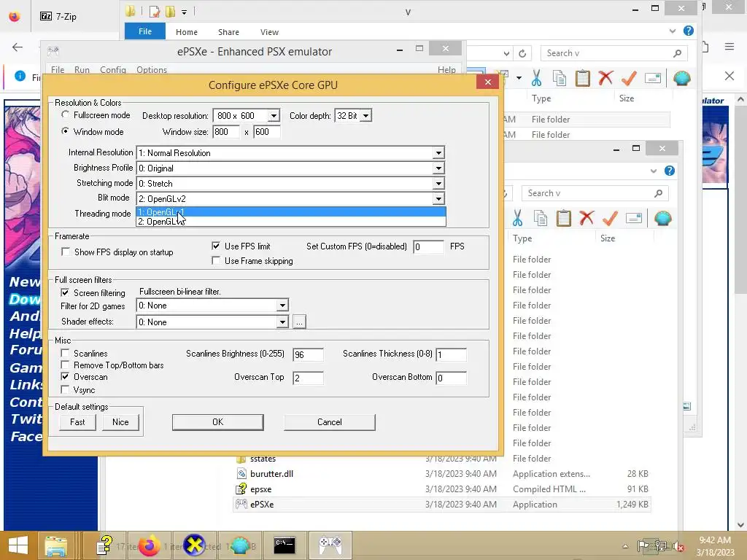The width and height of the screenshot is (747, 560).
Task: Refresh the upper Explorer address bar
Action: pyautogui.click(x=522, y=53)
